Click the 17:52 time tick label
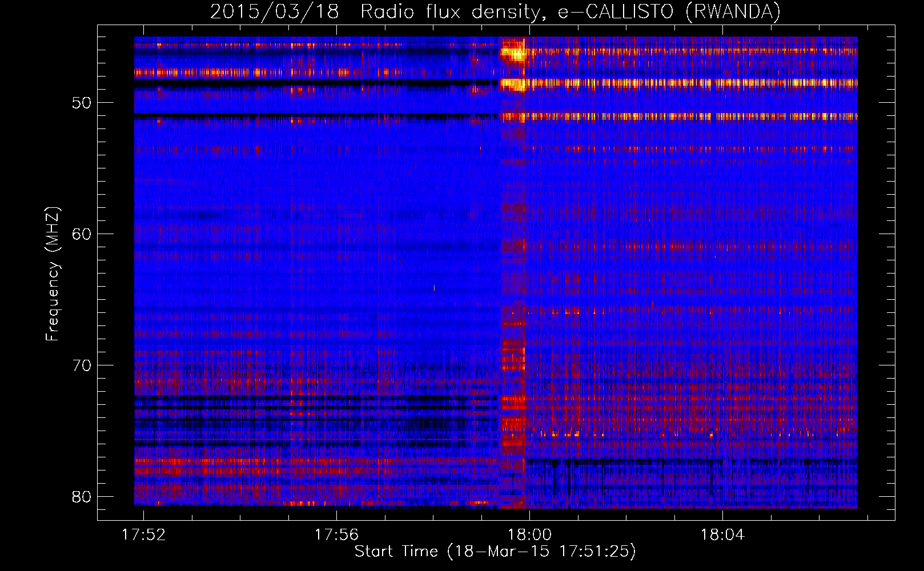The image size is (924, 571). (144, 535)
